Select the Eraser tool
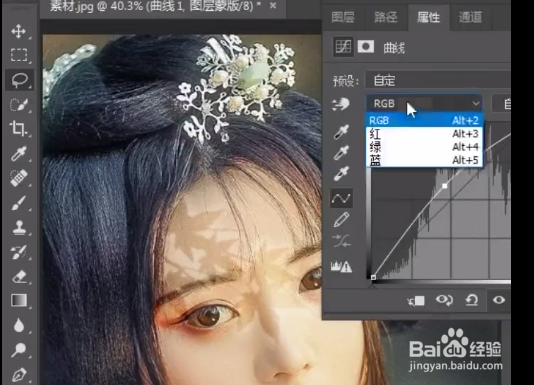Viewport: 534px width, 385px height. coord(19,277)
